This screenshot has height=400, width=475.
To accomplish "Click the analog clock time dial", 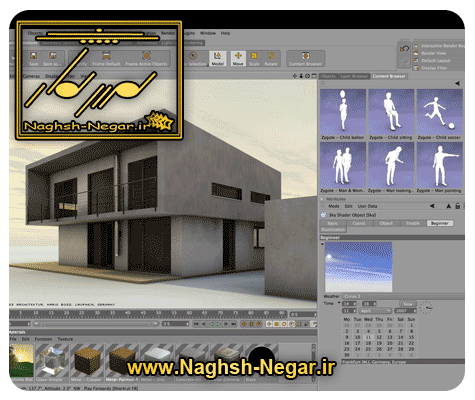I will [426, 307].
